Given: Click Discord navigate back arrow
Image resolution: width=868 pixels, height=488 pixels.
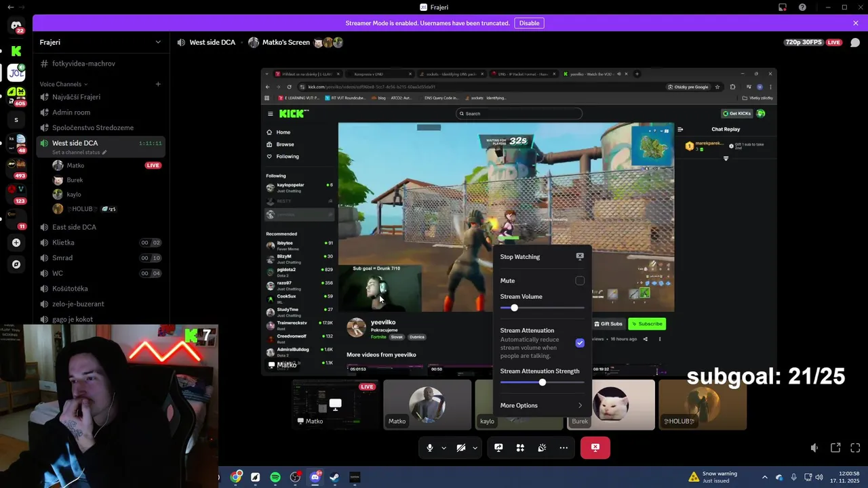Looking at the screenshot, I should click(x=10, y=7).
